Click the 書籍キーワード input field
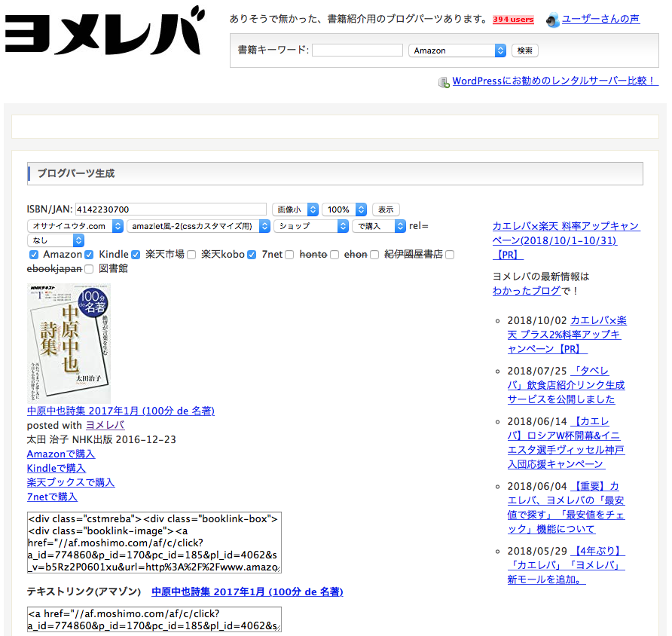This screenshot has height=636, width=672. pyautogui.click(x=357, y=50)
